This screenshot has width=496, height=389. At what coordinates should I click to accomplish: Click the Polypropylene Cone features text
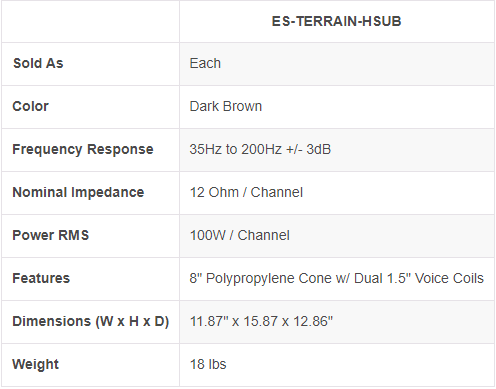tap(269, 278)
